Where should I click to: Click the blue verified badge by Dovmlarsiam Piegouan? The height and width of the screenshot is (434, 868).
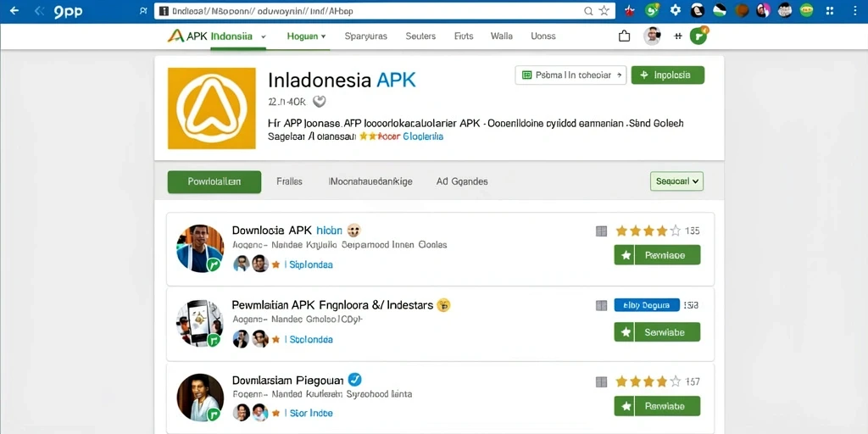click(x=355, y=379)
